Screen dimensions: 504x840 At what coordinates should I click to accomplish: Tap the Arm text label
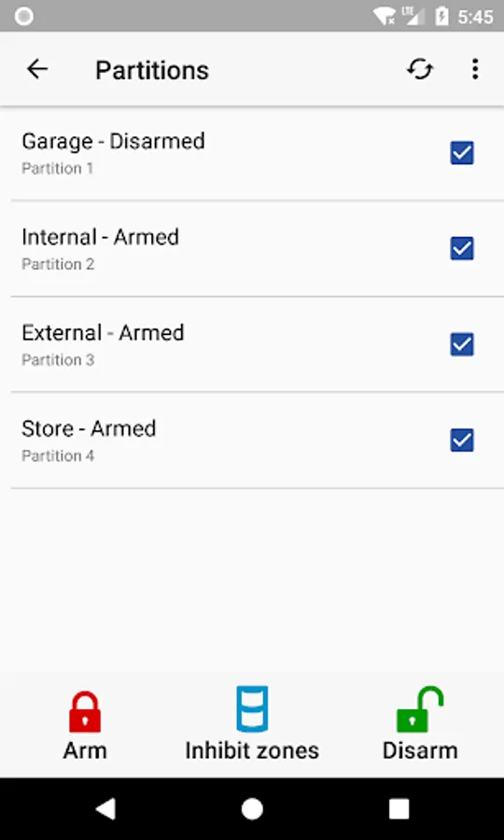point(85,750)
